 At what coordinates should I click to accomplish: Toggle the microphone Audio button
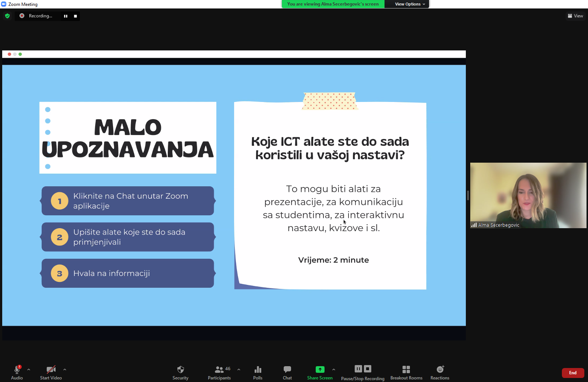tap(17, 369)
